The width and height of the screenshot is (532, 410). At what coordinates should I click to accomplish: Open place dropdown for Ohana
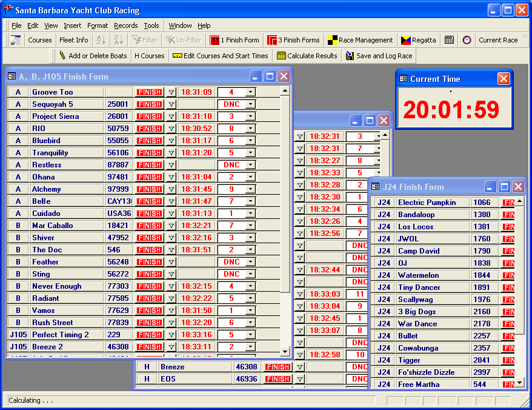pos(251,177)
